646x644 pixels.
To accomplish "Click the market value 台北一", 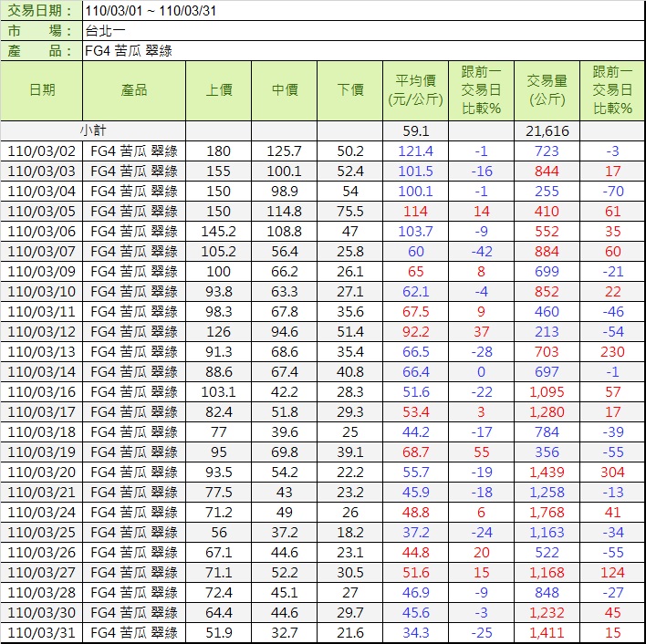I will [x=105, y=31].
